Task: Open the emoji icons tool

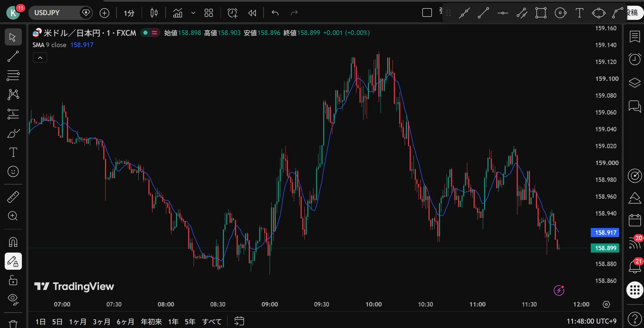Action: [13, 172]
